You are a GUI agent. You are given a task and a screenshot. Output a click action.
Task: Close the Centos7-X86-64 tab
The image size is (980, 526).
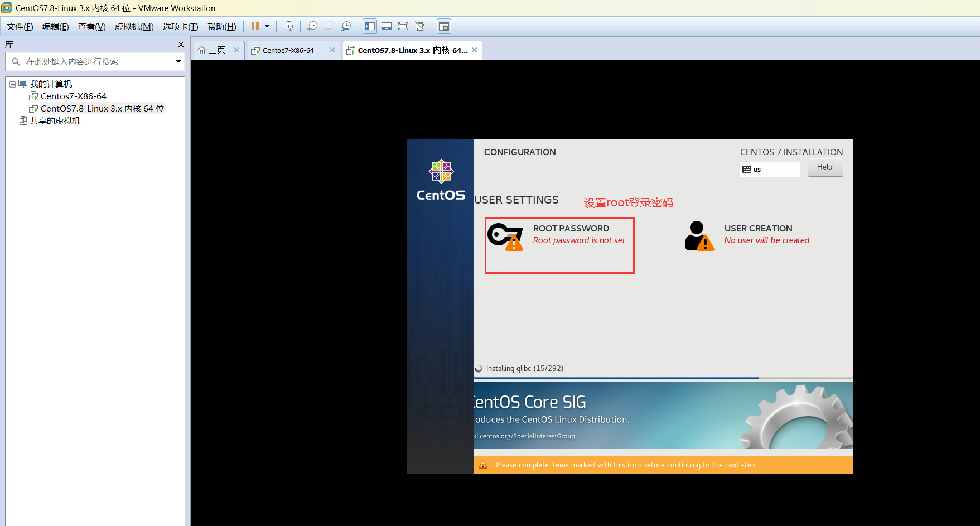coord(332,50)
